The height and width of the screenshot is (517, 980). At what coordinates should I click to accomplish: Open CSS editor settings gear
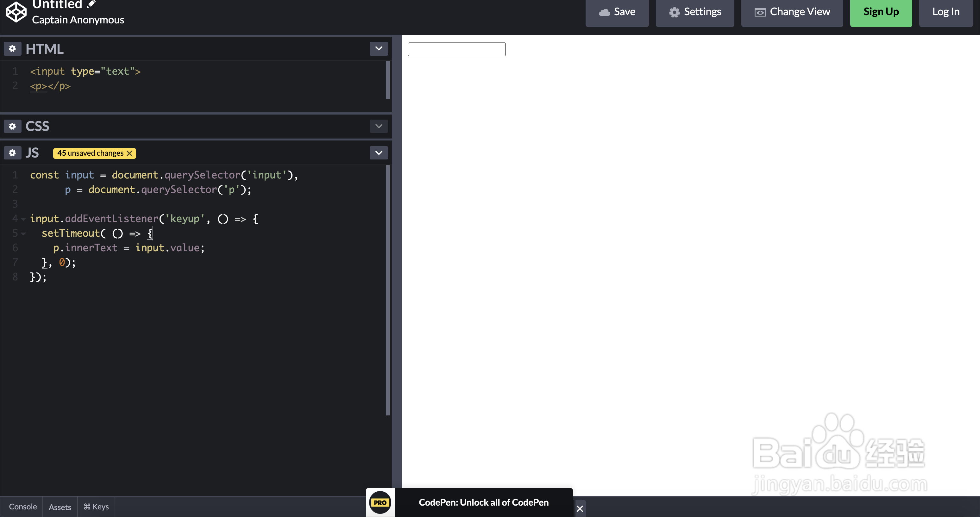(13, 126)
